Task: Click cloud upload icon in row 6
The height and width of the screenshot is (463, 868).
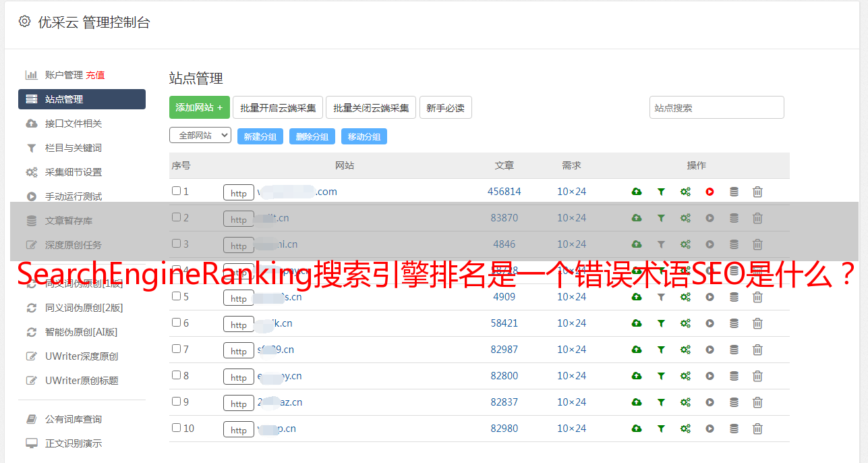Action: point(637,323)
